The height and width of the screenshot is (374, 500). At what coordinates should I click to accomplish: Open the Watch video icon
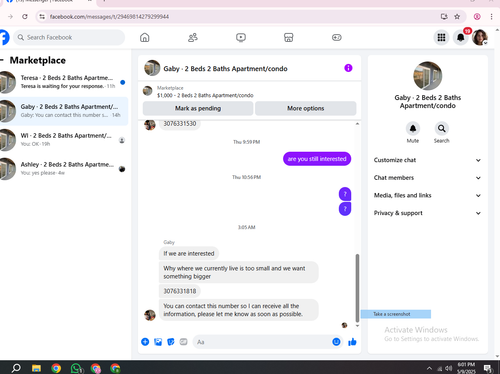click(x=241, y=37)
